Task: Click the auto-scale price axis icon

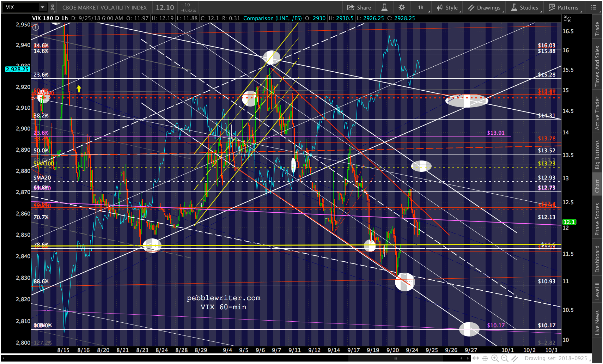Action: click(x=567, y=19)
